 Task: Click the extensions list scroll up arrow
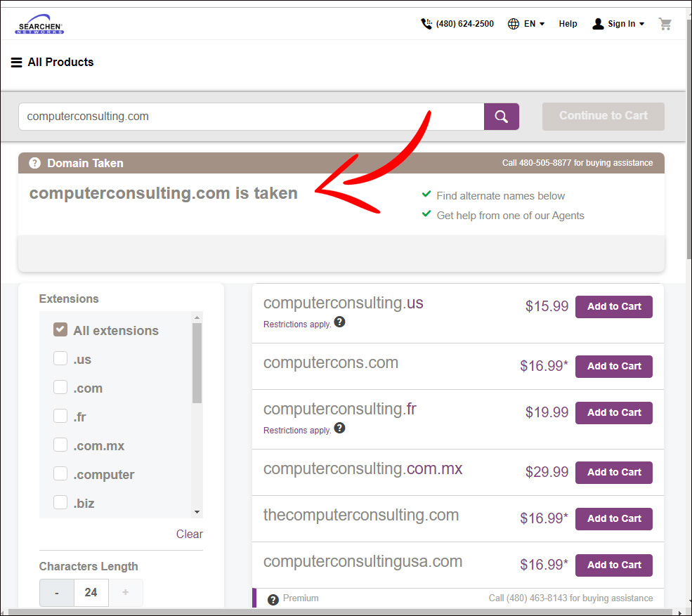[x=197, y=317]
